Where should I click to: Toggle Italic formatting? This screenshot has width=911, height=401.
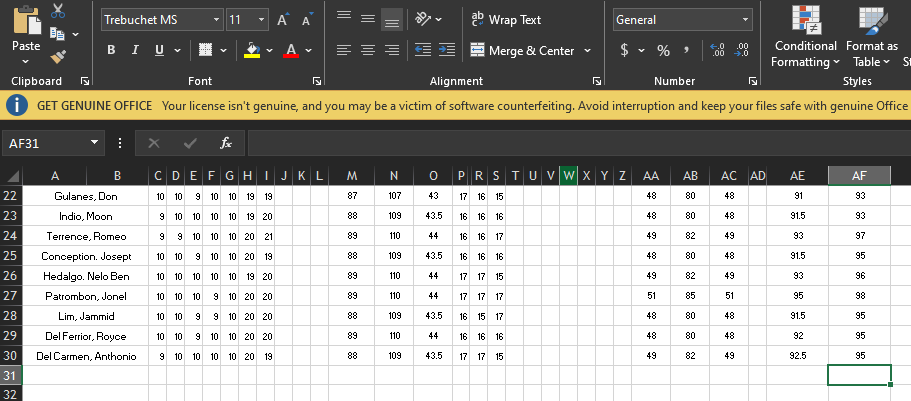135,51
